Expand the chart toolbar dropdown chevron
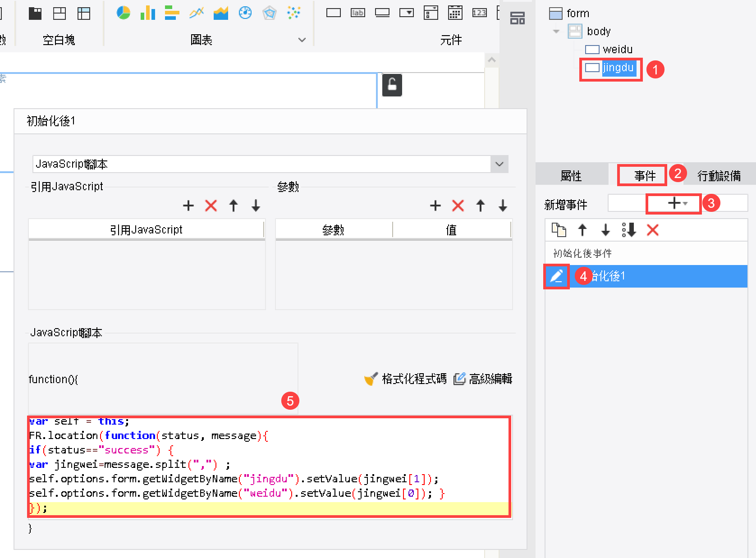 coord(302,40)
